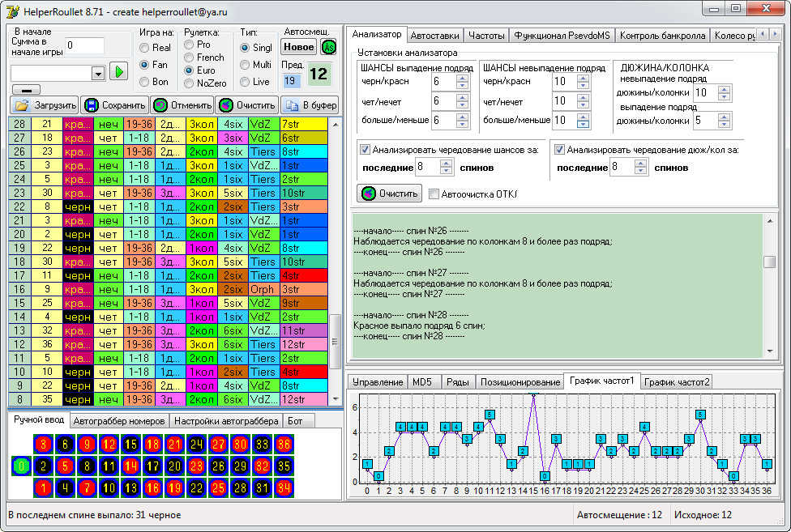The height and width of the screenshot is (532, 791).
Task: Click the Загрузить (load) folder button
Action: pyautogui.click(x=45, y=105)
